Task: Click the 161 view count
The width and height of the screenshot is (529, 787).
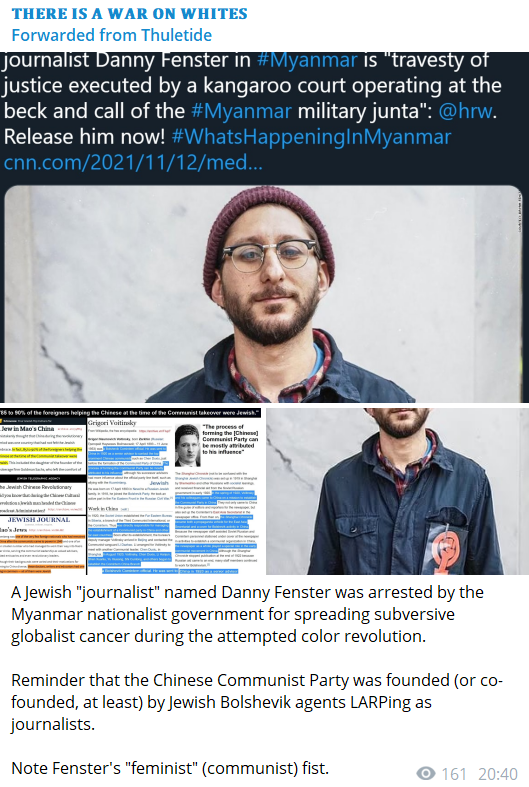Action: 454,774
